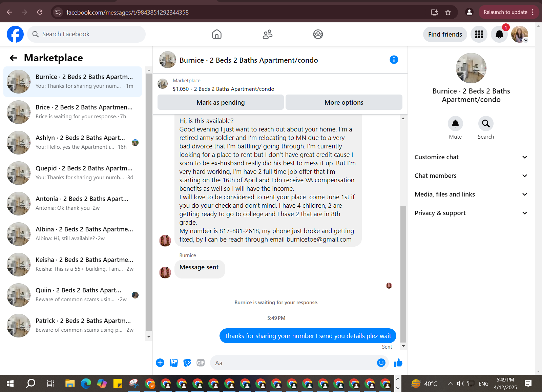The image size is (542, 392).
Task: Open Task View on taskbar
Action: tap(50, 384)
